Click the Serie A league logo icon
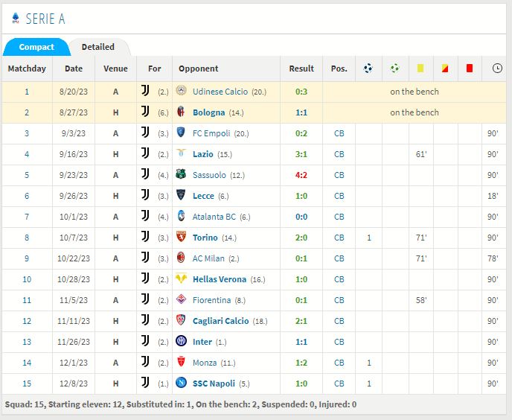The image size is (512, 420). click(x=16, y=19)
